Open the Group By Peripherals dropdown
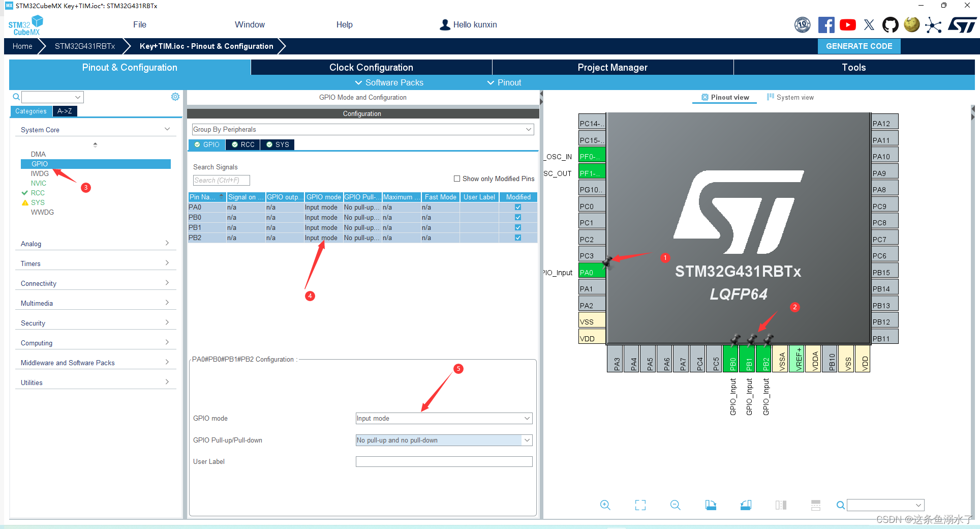The height and width of the screenshot is (529, 980). 363,129
